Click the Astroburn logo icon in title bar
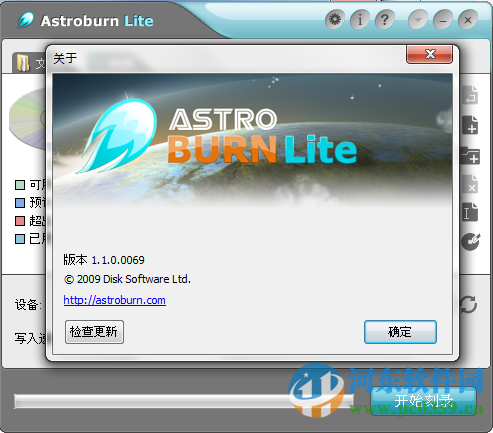Screen dimensions: 493x433 point(26,20)
